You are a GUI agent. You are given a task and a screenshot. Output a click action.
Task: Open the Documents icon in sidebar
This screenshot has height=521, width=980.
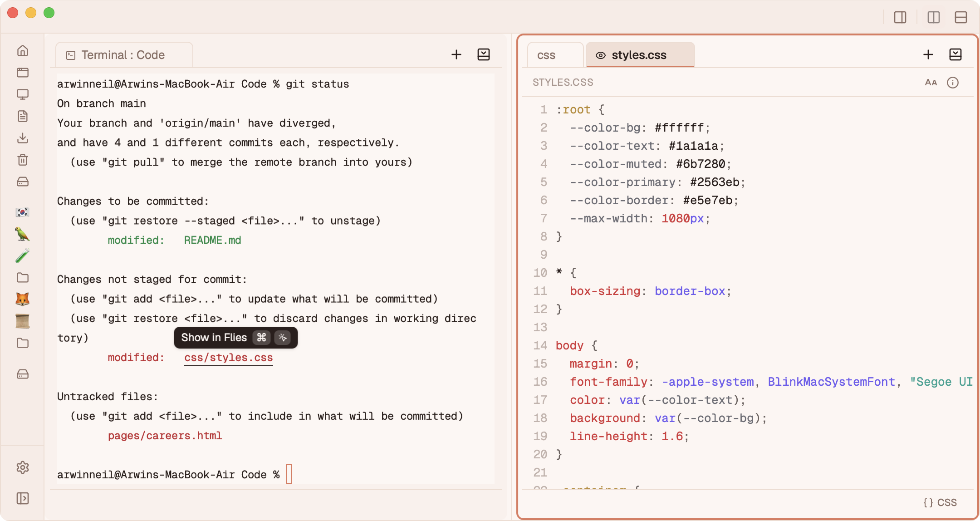(x=23, y=116)
